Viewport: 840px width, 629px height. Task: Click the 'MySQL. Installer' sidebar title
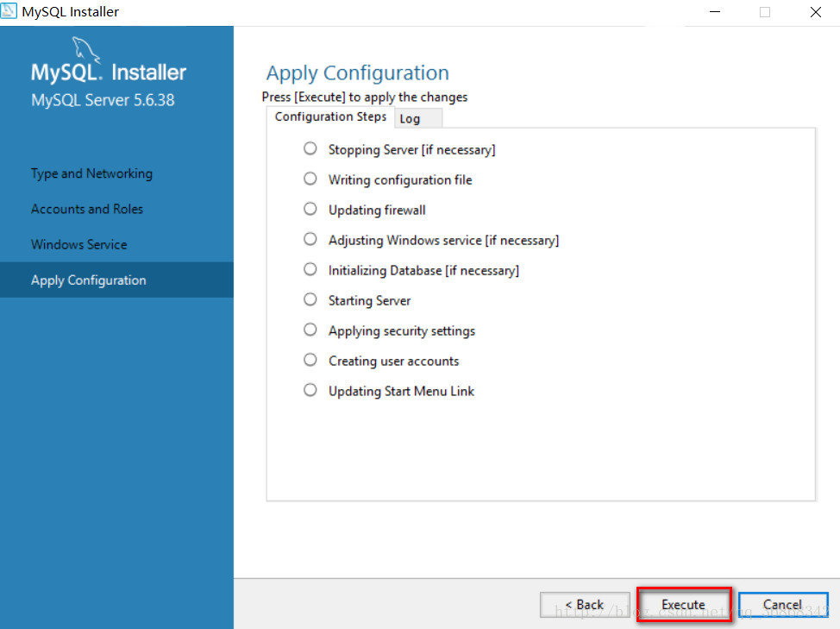pyautogui.click(x=109, y=72)
